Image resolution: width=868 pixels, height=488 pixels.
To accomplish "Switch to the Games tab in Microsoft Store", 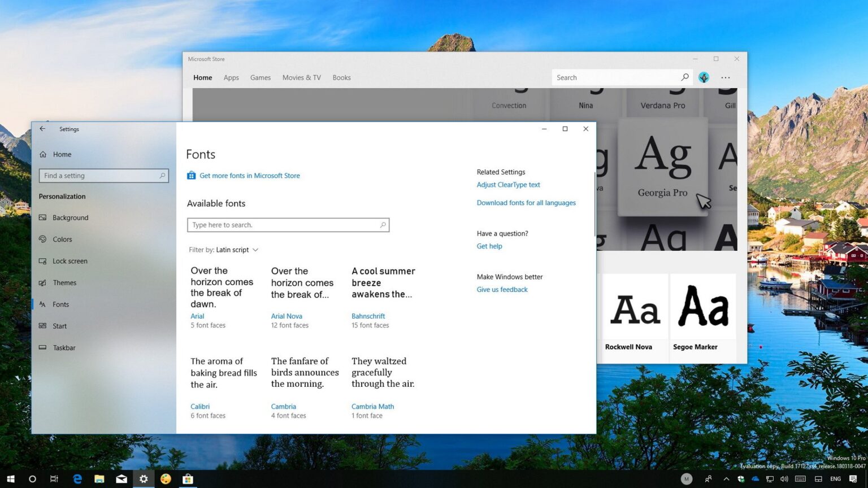I will (260, 77).
